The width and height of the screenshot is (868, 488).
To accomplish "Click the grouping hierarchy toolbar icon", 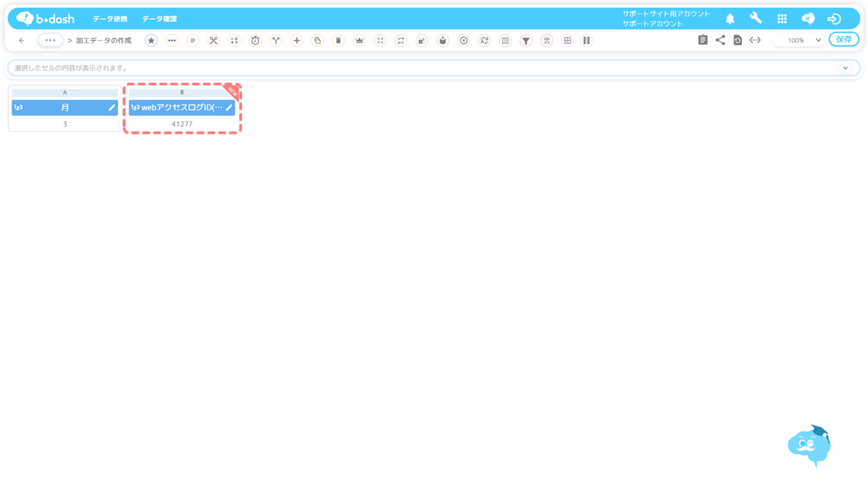I will tap(547, 41).
